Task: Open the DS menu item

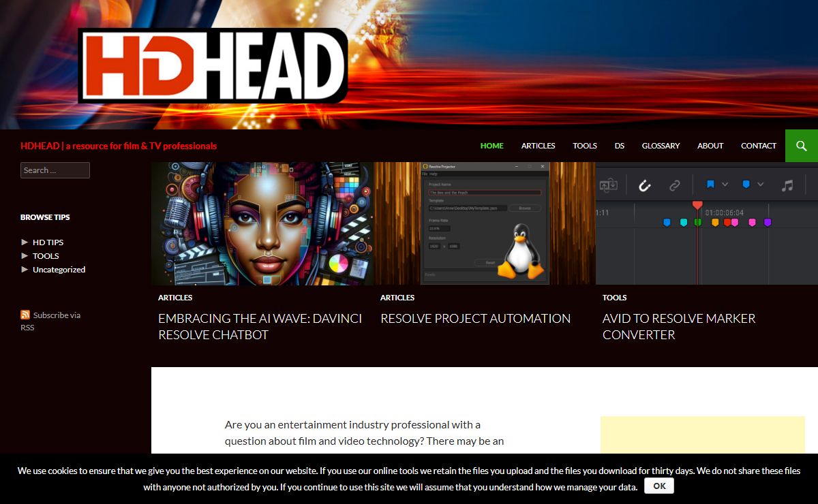Action: 619,146
